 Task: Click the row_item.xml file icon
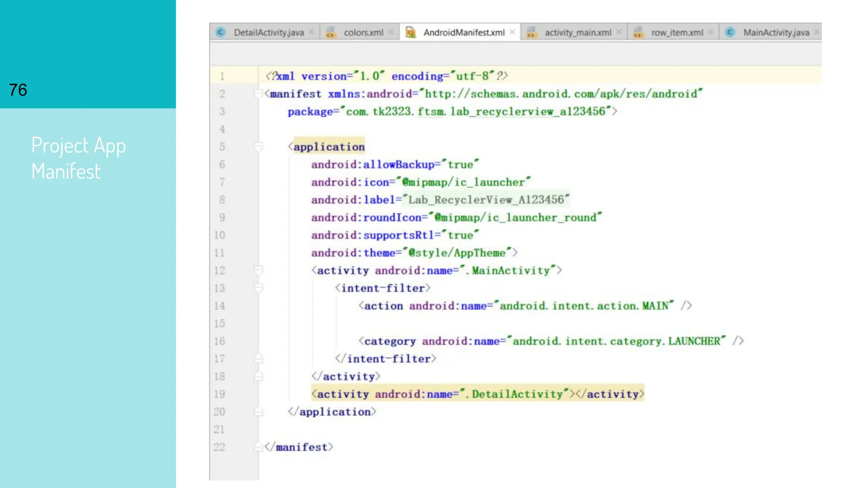point(638,32)
